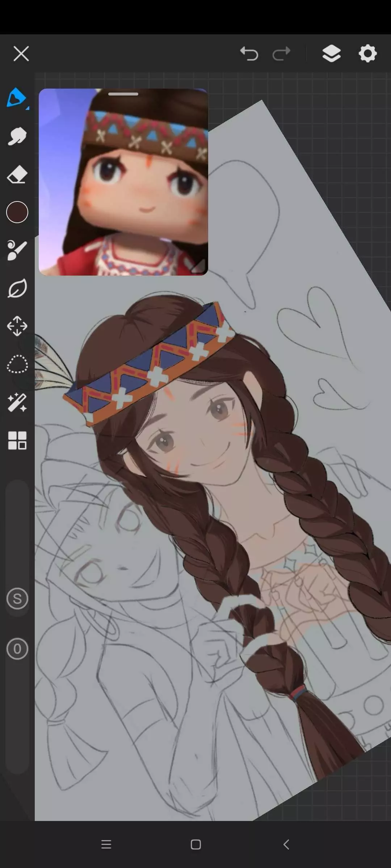Select the Smudge blend tool
The height and width of the screenshot is (868, 391).
click(17, 136)
